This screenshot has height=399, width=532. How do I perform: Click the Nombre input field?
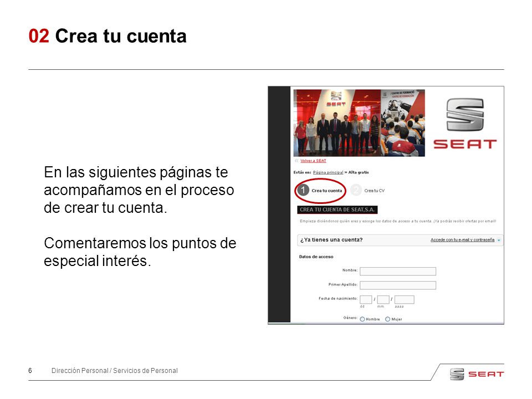tap(398, 271)
